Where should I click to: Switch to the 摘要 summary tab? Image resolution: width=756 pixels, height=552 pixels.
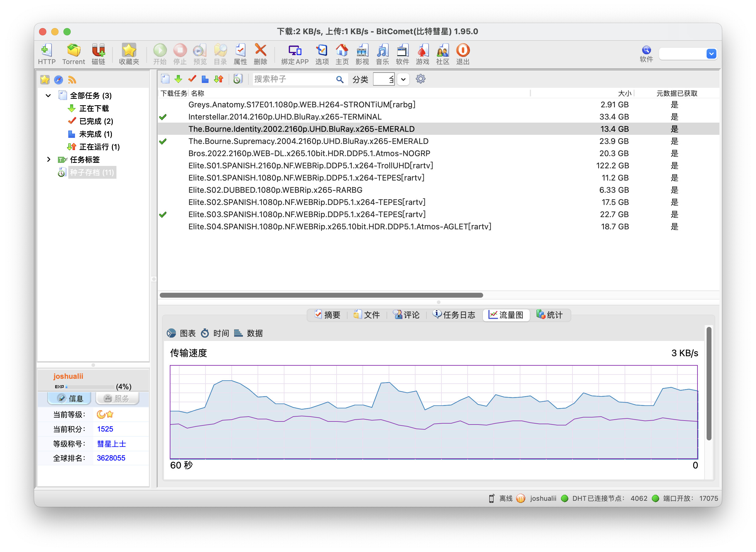327,315
